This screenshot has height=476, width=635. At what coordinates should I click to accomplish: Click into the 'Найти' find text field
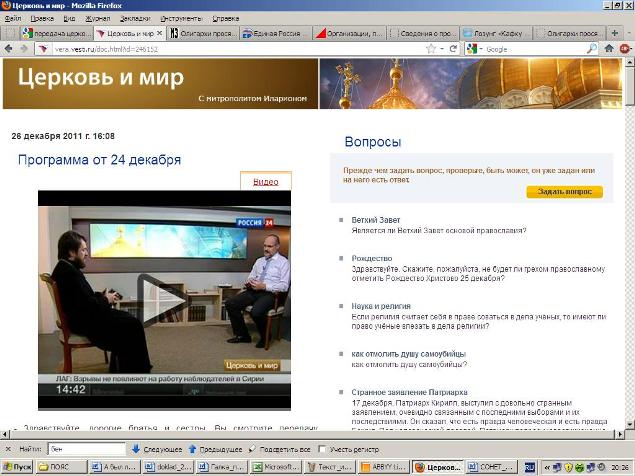(87, 449)
